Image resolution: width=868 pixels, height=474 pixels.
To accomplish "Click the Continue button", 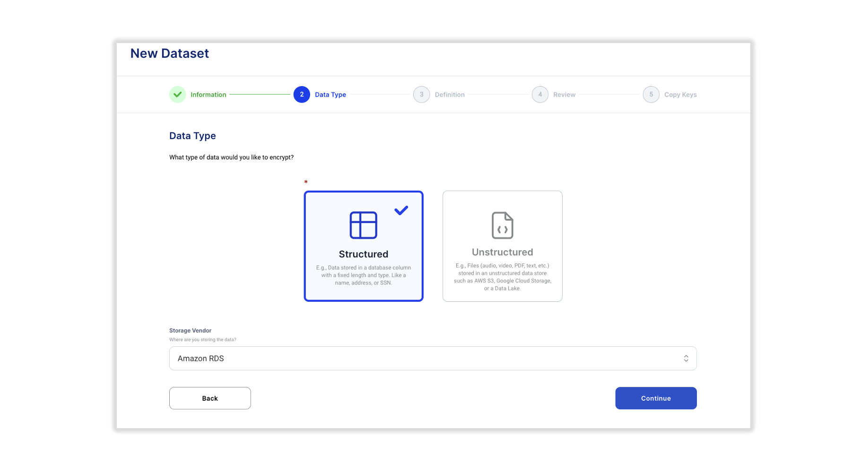I will [656, 398].
